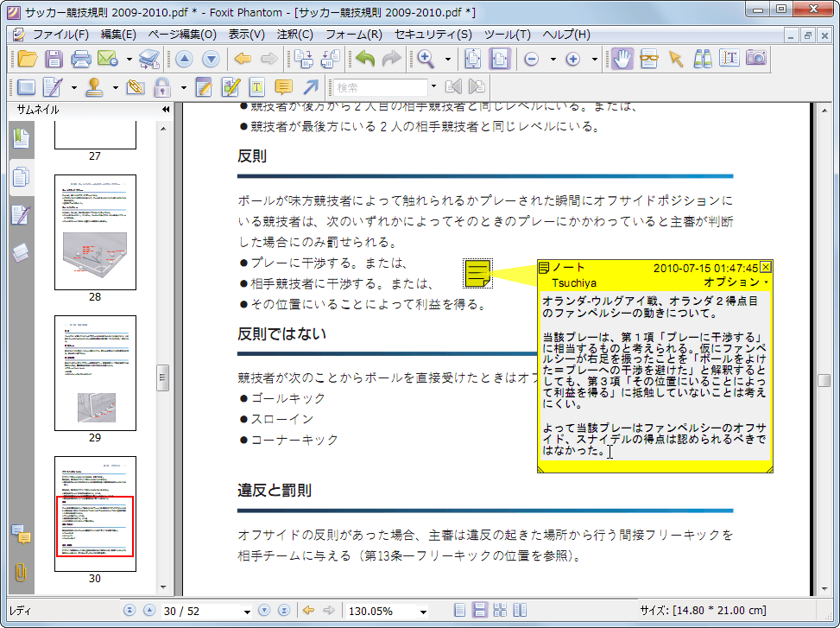The image size is (840, 628).
Task: Create a PDF from the scanner icon
Action: [149, 59]
